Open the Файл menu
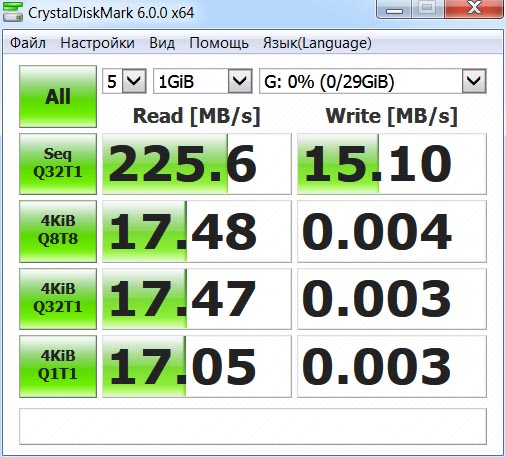The height and width of the screenshot is (458, 506). pyautogui.click(x=28, y=43)
